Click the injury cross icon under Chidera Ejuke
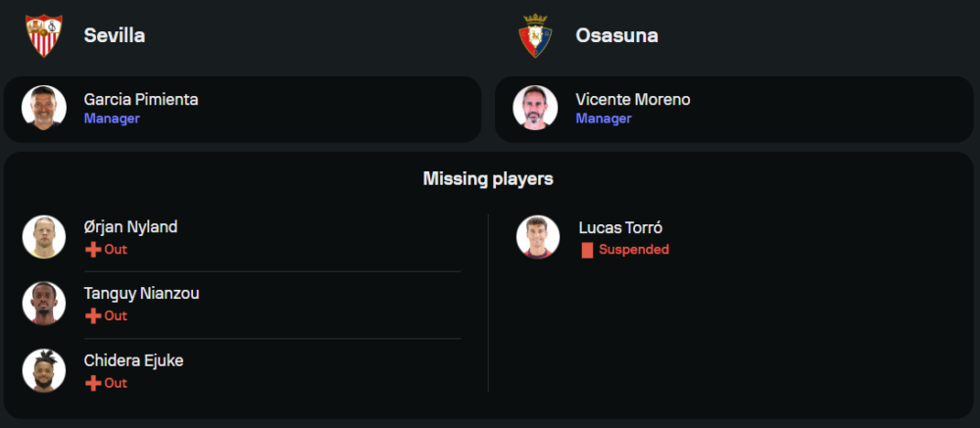 click(x=93, y=383)
